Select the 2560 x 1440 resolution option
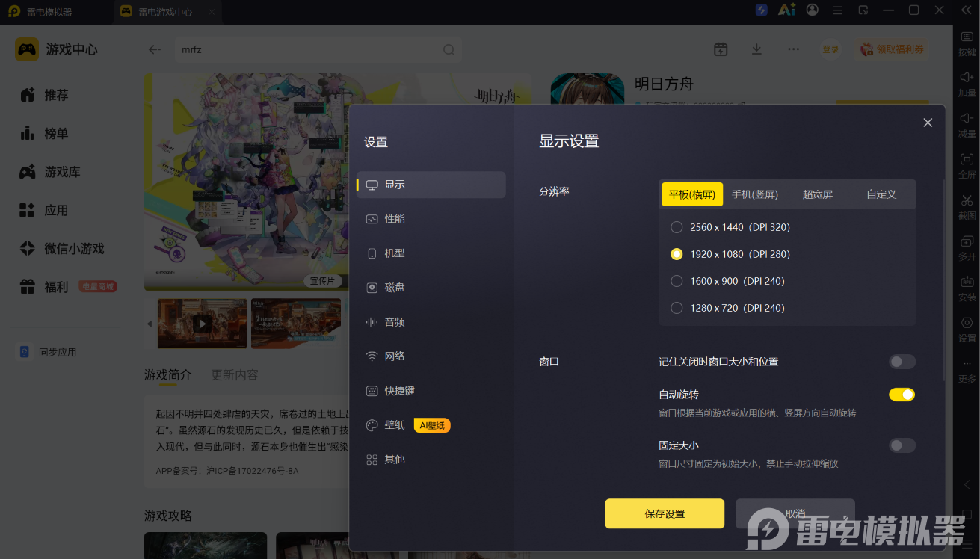 coord(730,227)
